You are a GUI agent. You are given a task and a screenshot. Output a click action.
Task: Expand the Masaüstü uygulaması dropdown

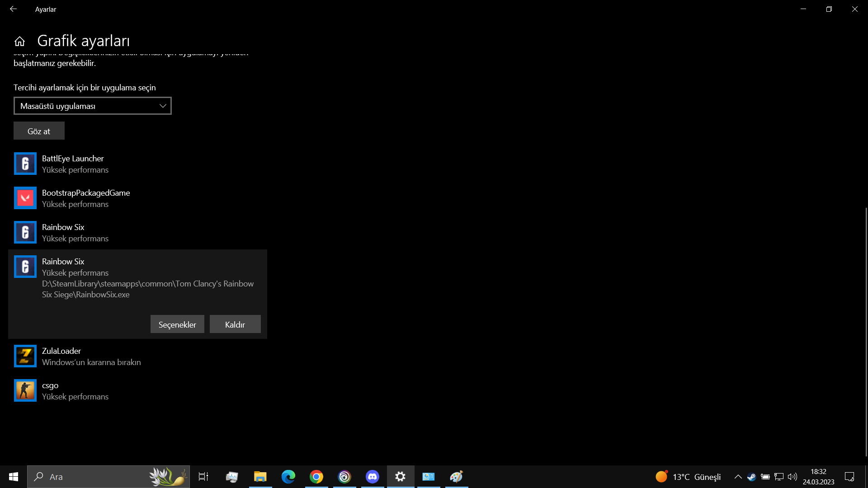coord(93,106)
